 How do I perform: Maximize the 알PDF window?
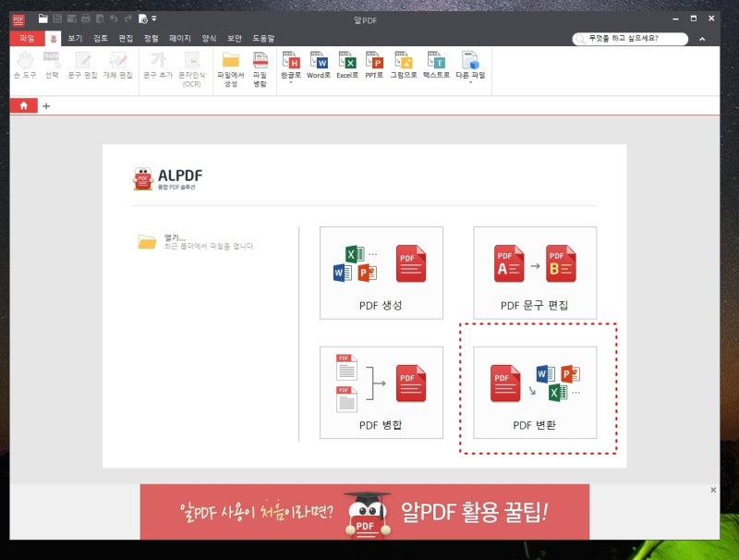694,18
